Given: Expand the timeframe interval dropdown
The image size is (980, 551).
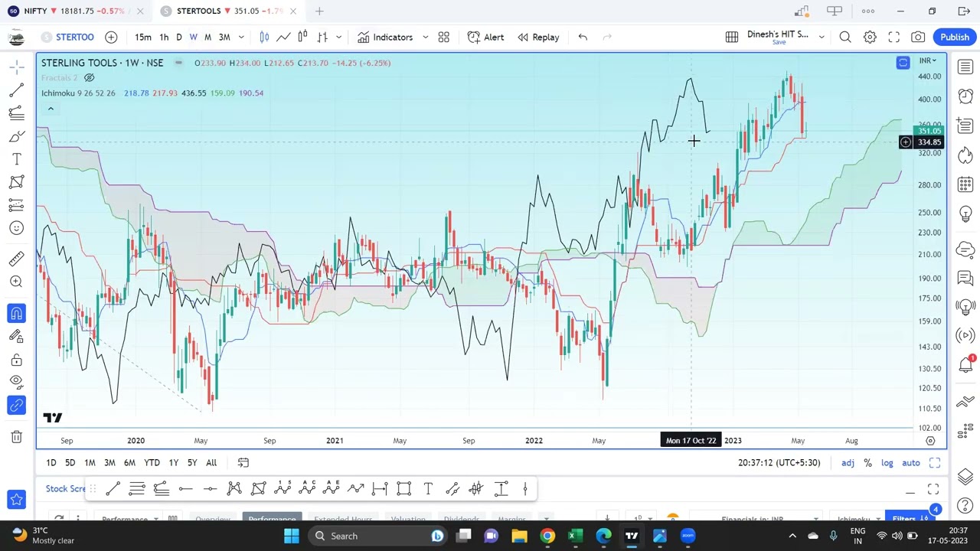Looking at the screenshot, I should click(241, 37).
